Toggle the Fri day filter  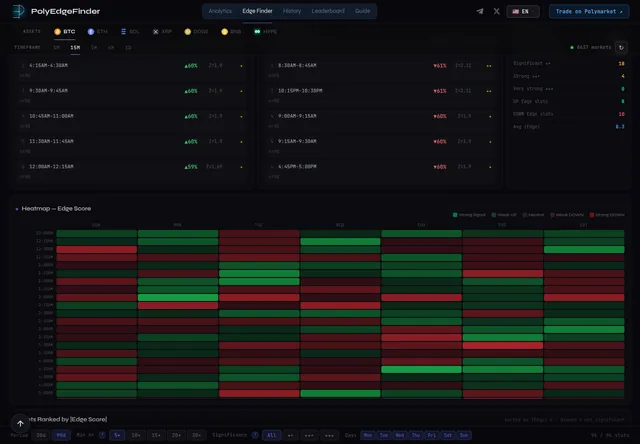[x=431, y=435]
